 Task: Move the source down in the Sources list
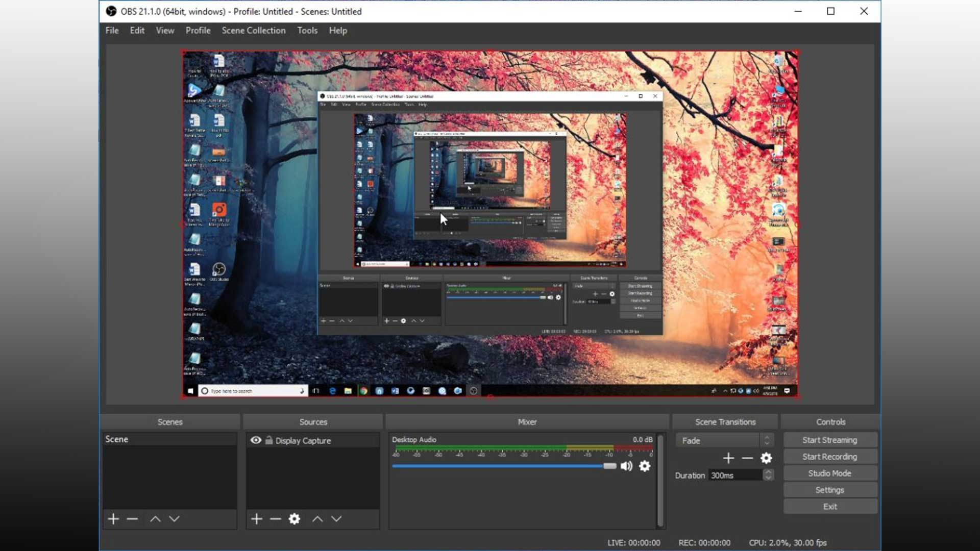click(x=336, y=519)
